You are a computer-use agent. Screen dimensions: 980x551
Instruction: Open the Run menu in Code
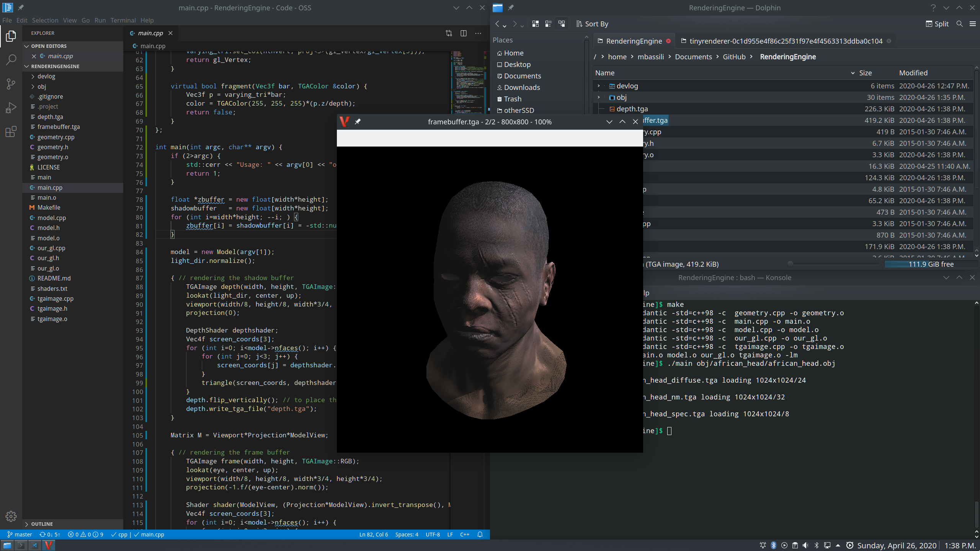100,20
